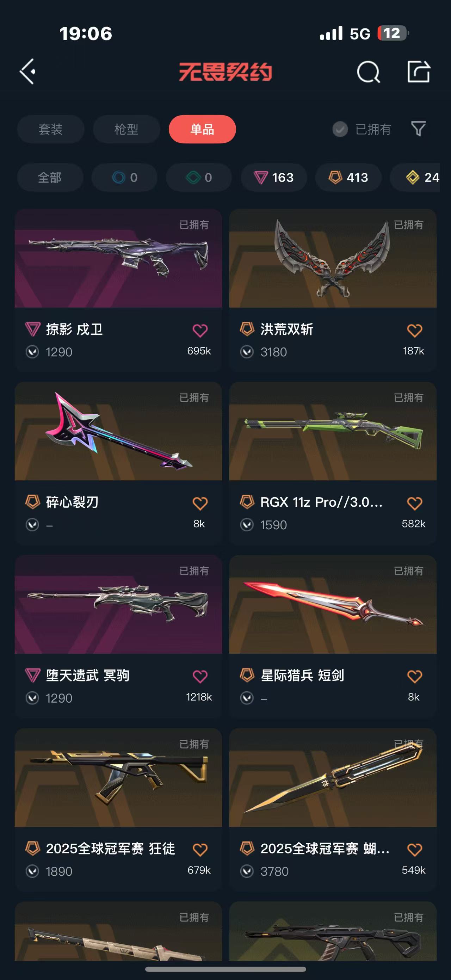Image resolution: width=451 pixels, height=980 pixels.
Task: Tap the share icon in header
Action: click(x=418, y=71)
